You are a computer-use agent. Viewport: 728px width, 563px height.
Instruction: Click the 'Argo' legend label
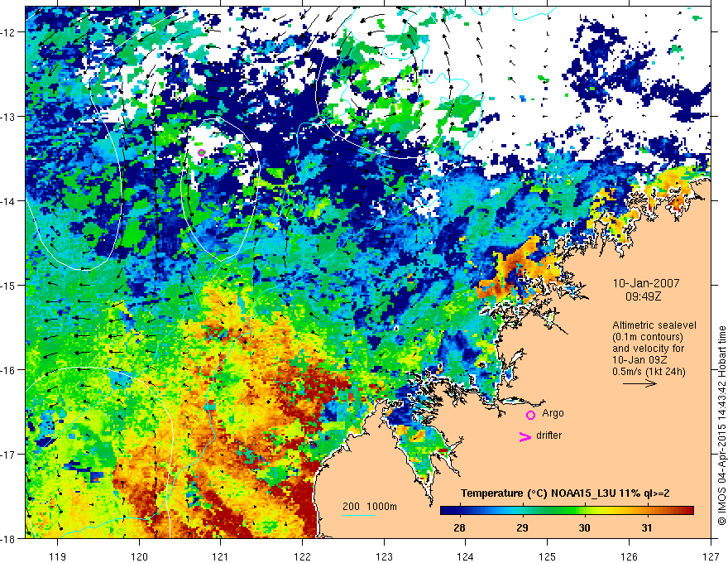553,413
